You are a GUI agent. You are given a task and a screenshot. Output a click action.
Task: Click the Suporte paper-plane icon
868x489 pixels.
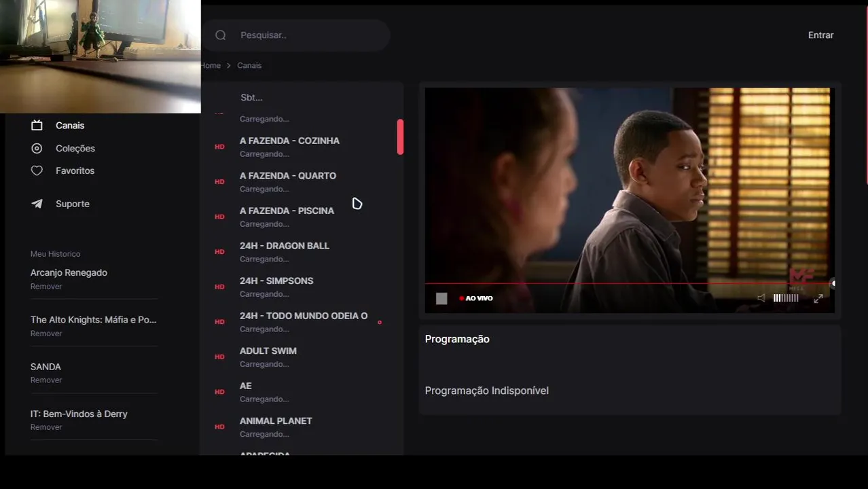(x=37, y=204)
